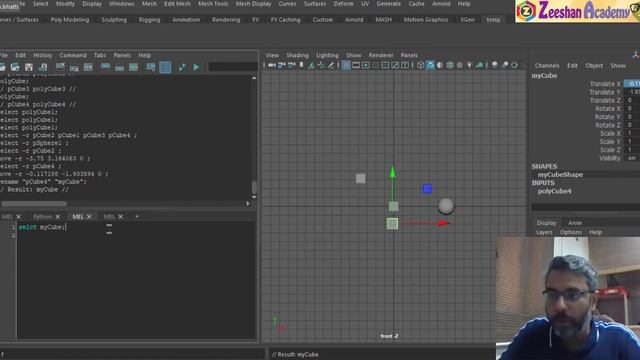This screenshot has height=360, width=640.
Task: Click Save Script to Shelf icon
Action: point(42,67)
